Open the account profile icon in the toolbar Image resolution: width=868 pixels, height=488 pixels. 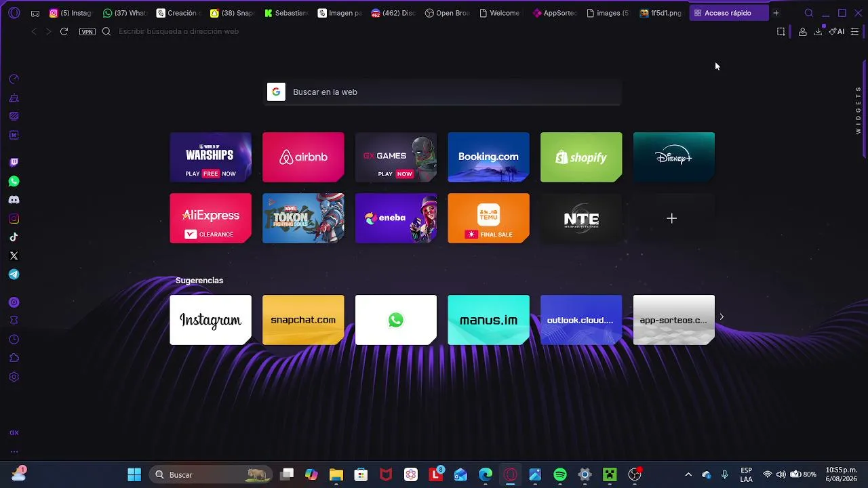point(802,31)
